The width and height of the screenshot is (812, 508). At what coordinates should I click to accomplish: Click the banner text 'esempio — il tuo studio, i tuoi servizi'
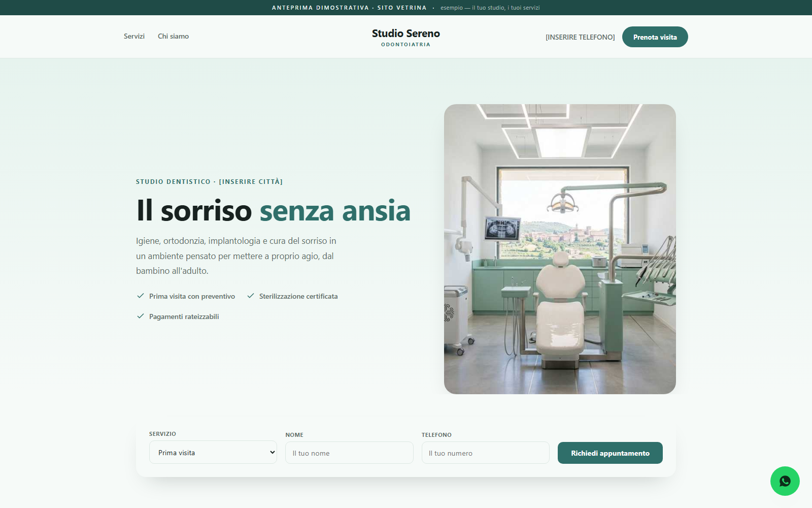[490, 8]
